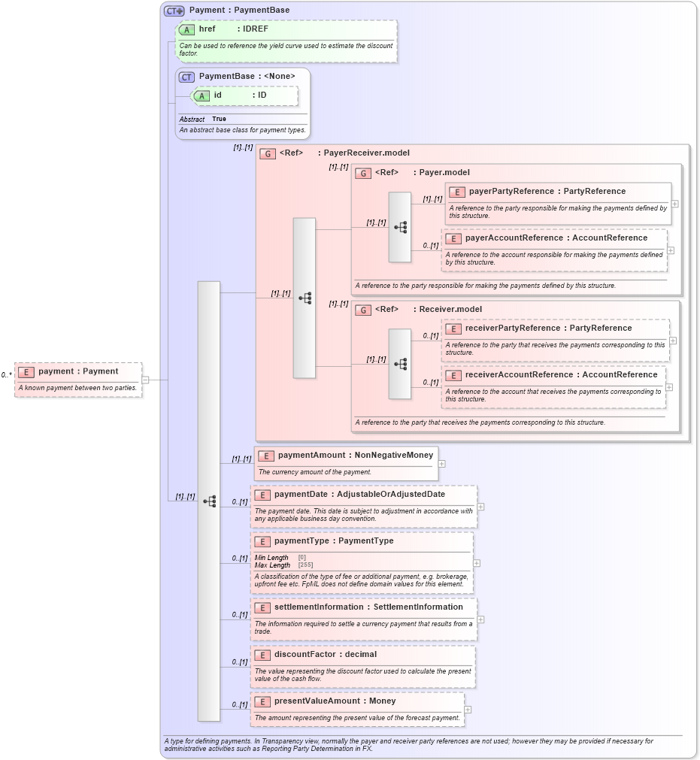700x760 pixels.
Task: Expand the settlementInformation : SettlementInformation box
Action: tap(480, 619)
